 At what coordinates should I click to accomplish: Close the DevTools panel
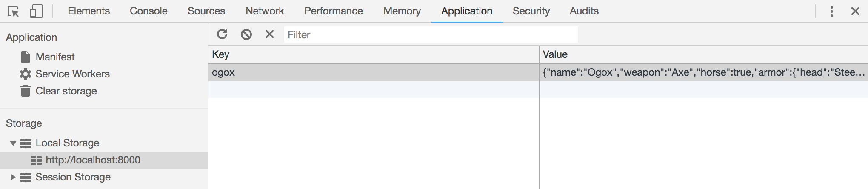coord(855,11)
